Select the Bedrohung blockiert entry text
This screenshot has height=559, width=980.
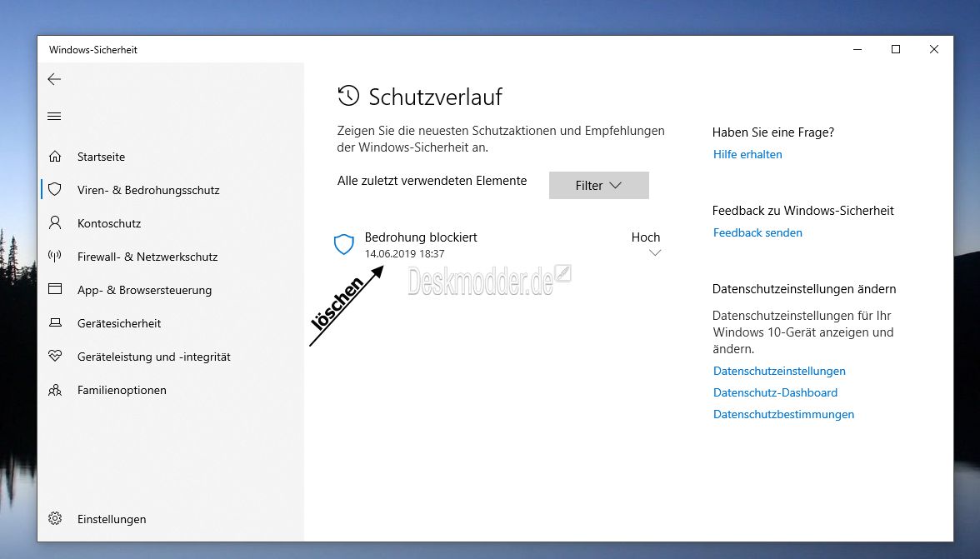pos(421,237)
